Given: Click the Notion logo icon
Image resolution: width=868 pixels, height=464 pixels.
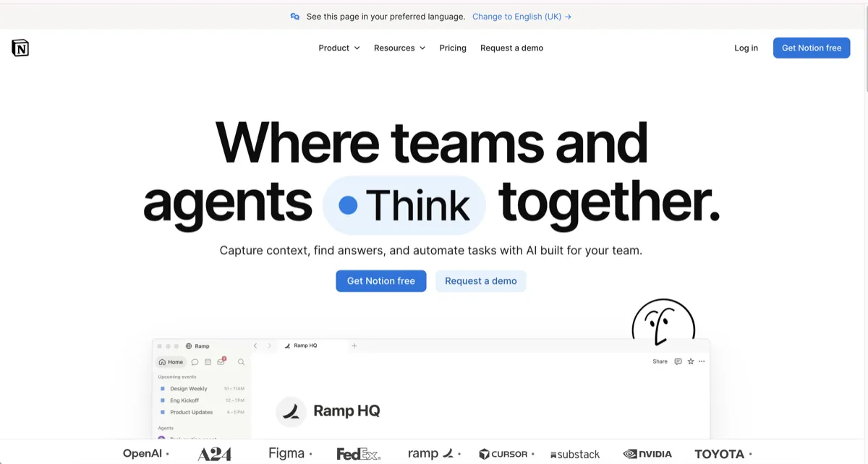Looking at the screenshot, I should (x=20, y=48).
